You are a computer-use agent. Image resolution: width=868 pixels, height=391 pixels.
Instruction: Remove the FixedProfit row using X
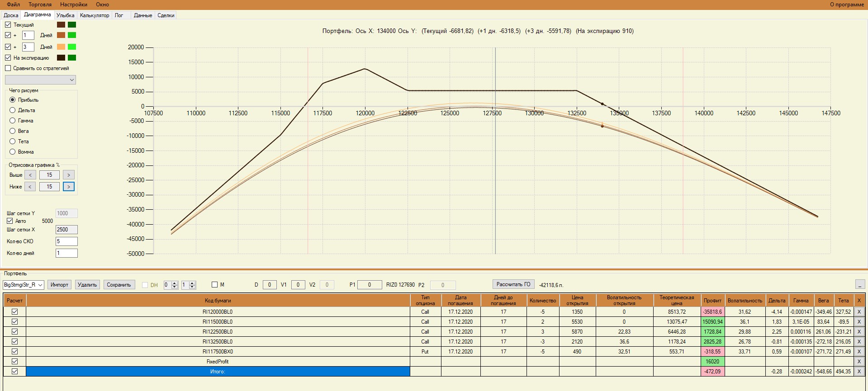click(x=859, y=362)
